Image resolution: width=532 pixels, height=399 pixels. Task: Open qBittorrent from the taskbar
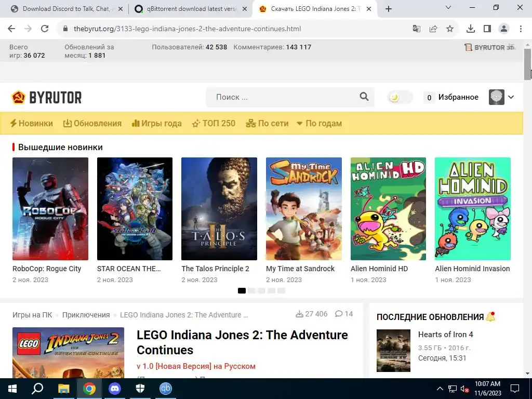click(x=166, y=389)
